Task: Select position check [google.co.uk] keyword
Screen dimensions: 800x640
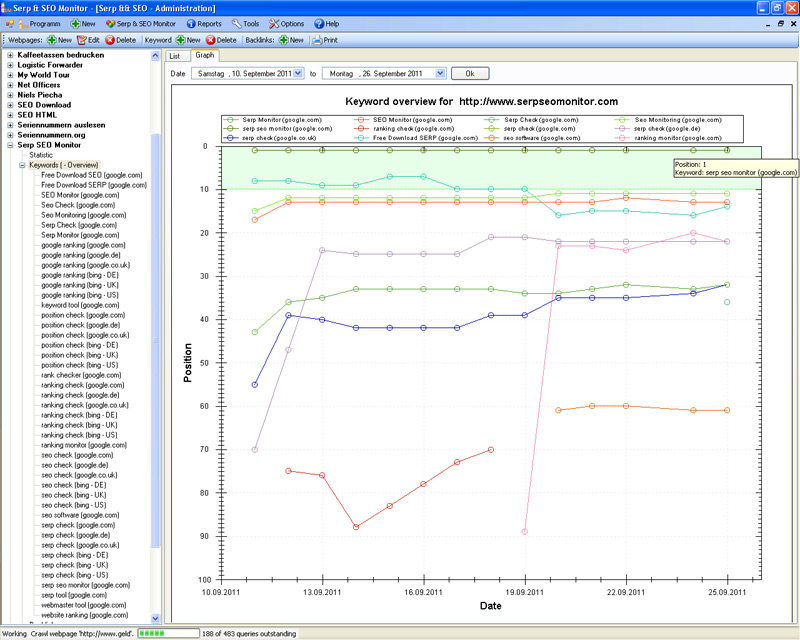Action: point(85,335)
